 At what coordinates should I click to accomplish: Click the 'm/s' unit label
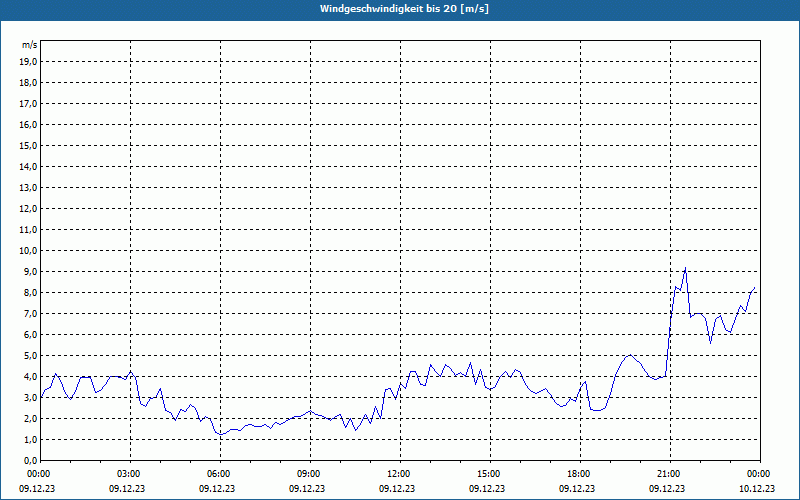29,45
